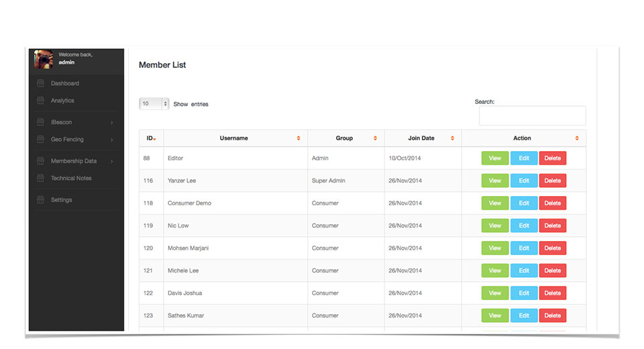644x349 pixels.
Task: Click the Settings sidebar icon
Action: (40, 200)
